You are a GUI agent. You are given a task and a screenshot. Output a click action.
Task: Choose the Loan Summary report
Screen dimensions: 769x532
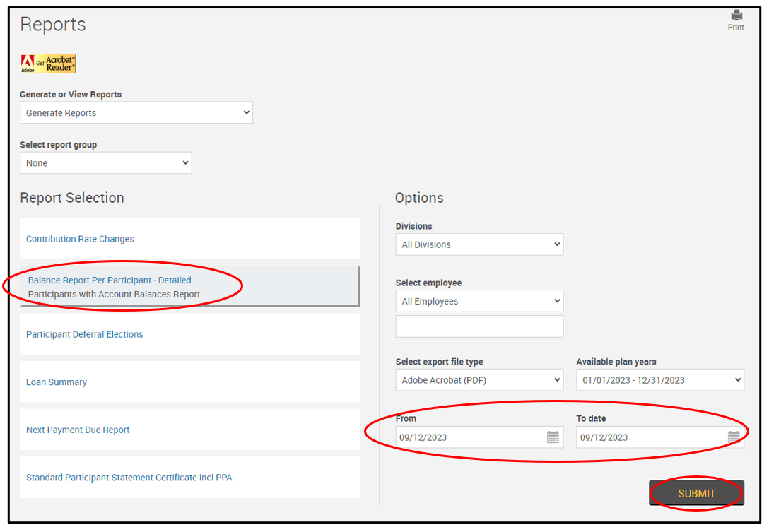click(57, 382)
